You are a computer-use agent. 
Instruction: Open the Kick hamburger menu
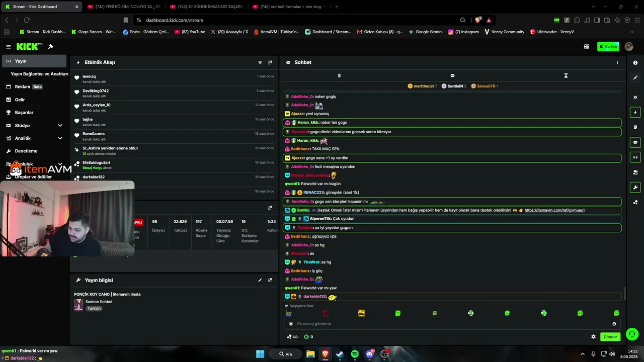[x=9, y=47]
